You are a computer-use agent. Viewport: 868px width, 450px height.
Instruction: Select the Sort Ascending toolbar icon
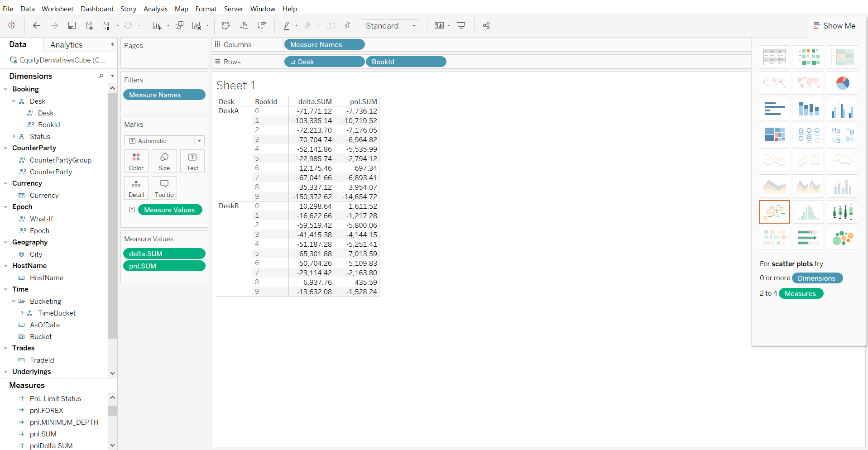click(244, 25)
